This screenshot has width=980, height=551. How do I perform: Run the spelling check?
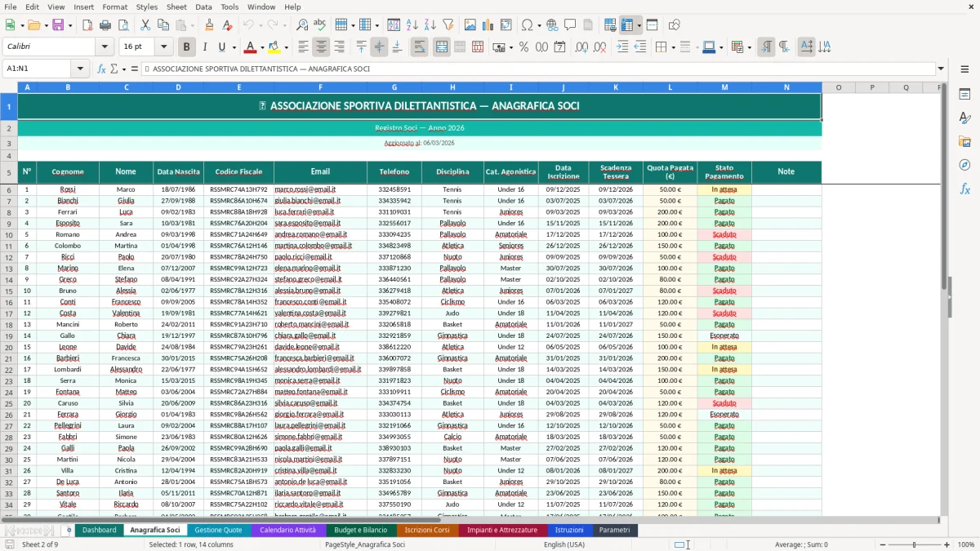319,25
